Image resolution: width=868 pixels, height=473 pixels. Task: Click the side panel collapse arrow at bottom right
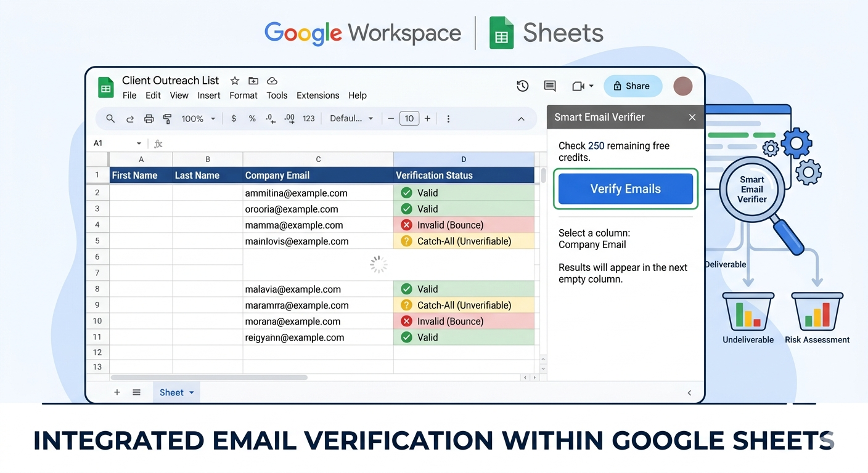click(x=689, y=392)
